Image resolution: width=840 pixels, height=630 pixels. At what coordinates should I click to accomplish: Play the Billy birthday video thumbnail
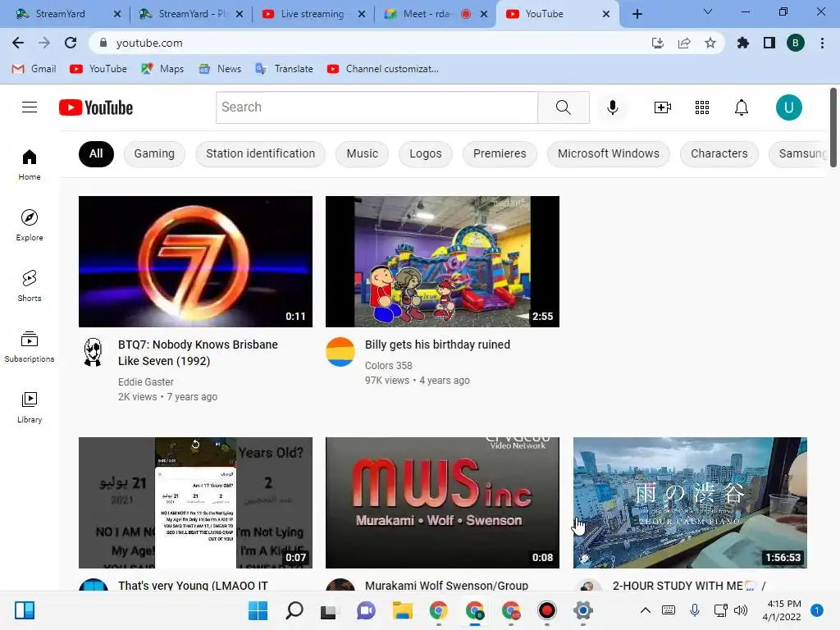[x=442, y=262]
